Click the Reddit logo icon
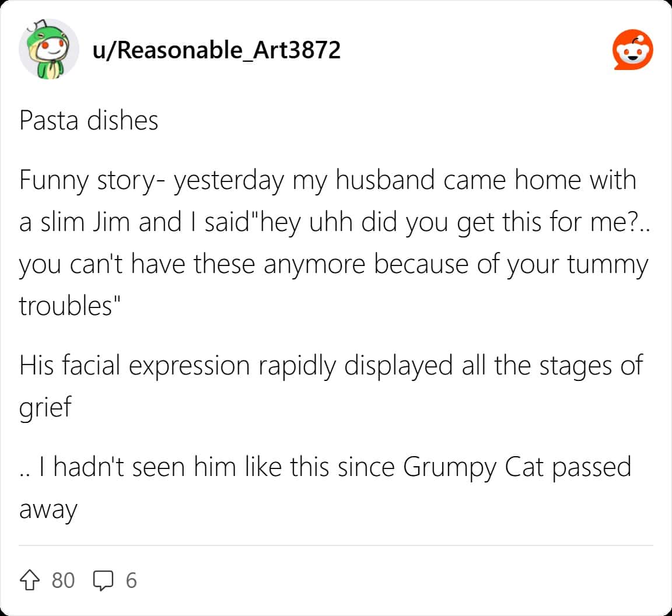This screenshot has height=616, width=672. pos(633,51)
